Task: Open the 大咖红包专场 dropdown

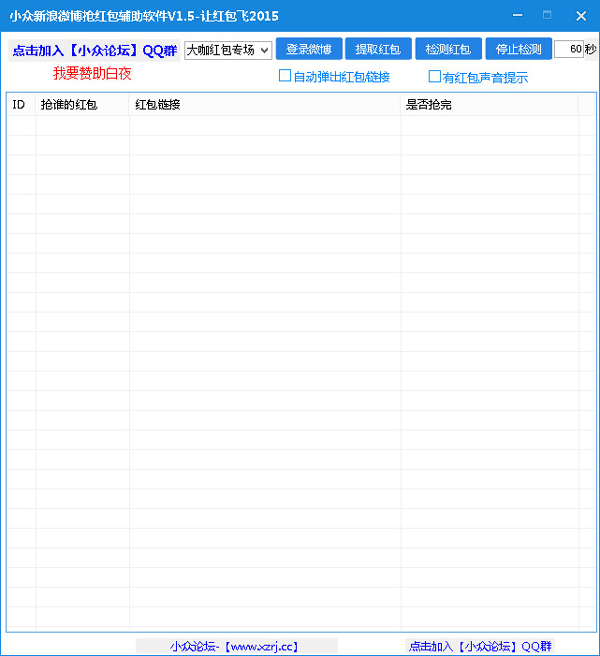Action: click(x=228, y=50)
